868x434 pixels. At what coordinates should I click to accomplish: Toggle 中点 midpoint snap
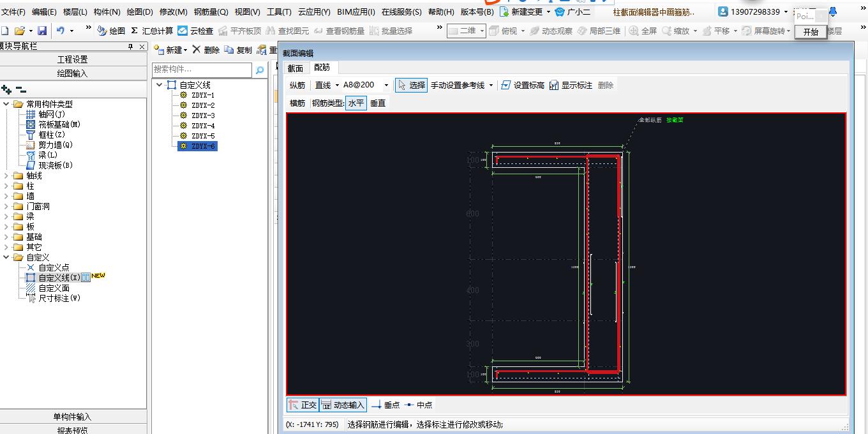(x=419, y=405)
